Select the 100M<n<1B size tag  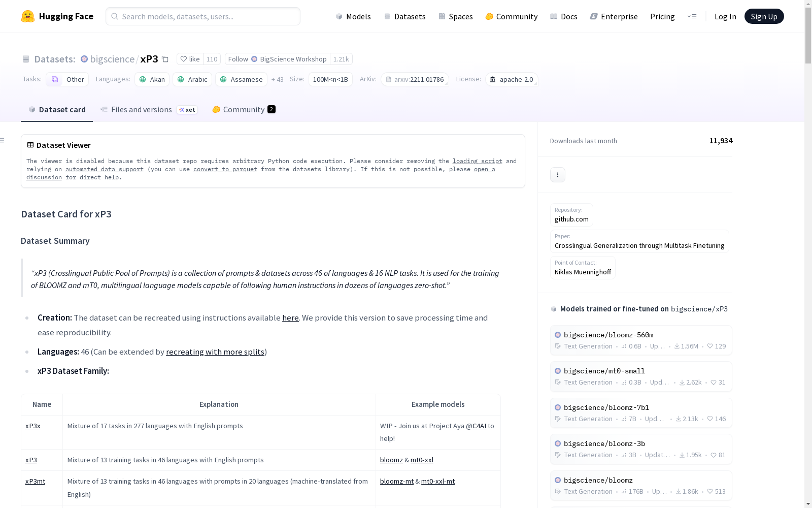[x=330, y=79]
